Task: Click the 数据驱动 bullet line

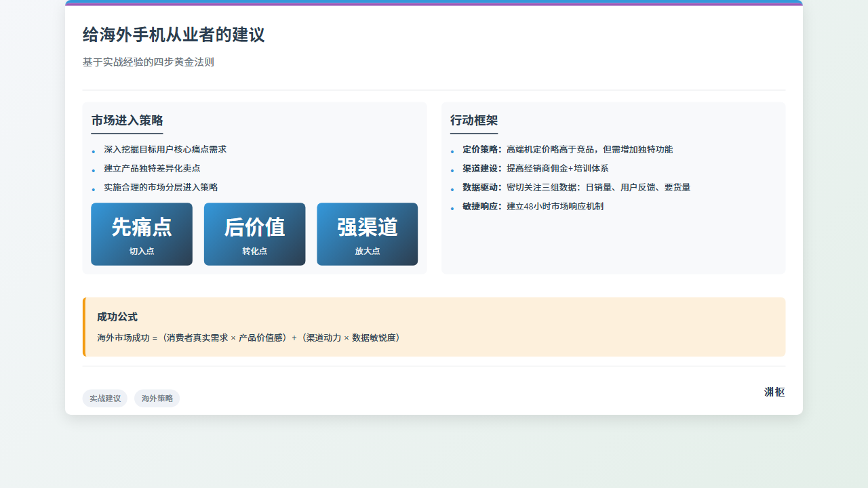Action: coord(576,188)
